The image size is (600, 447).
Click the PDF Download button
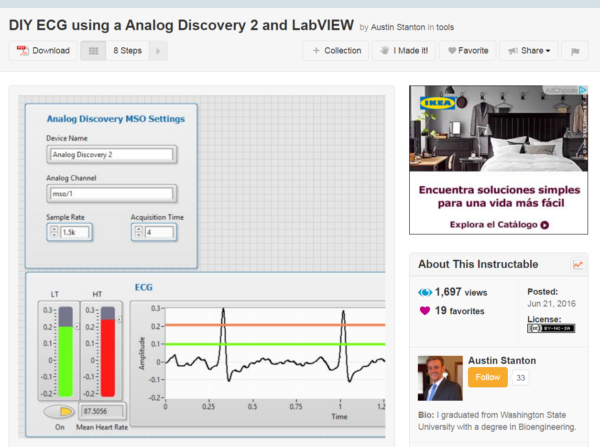click(x=43, y=51)
